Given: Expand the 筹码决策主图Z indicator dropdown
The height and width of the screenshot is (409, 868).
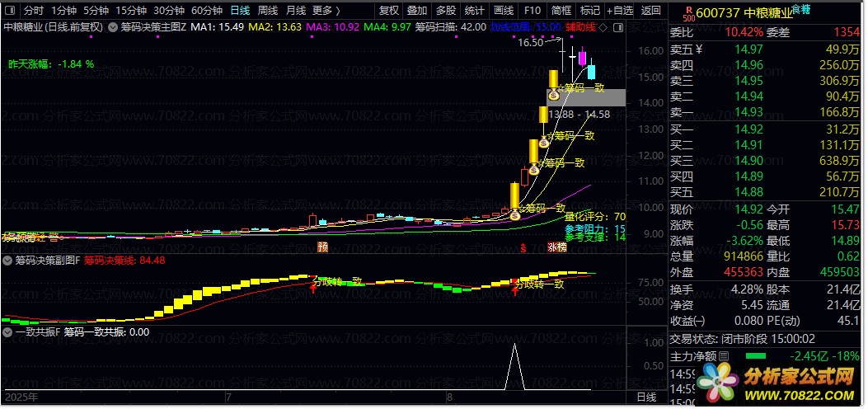Looking at the screenshot, I should (113, 26).
